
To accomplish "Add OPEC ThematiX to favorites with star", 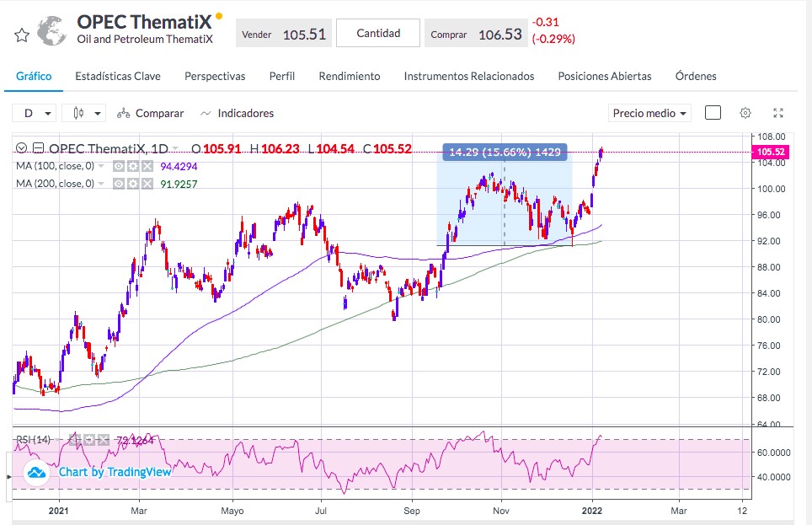I will pos(22,35).
